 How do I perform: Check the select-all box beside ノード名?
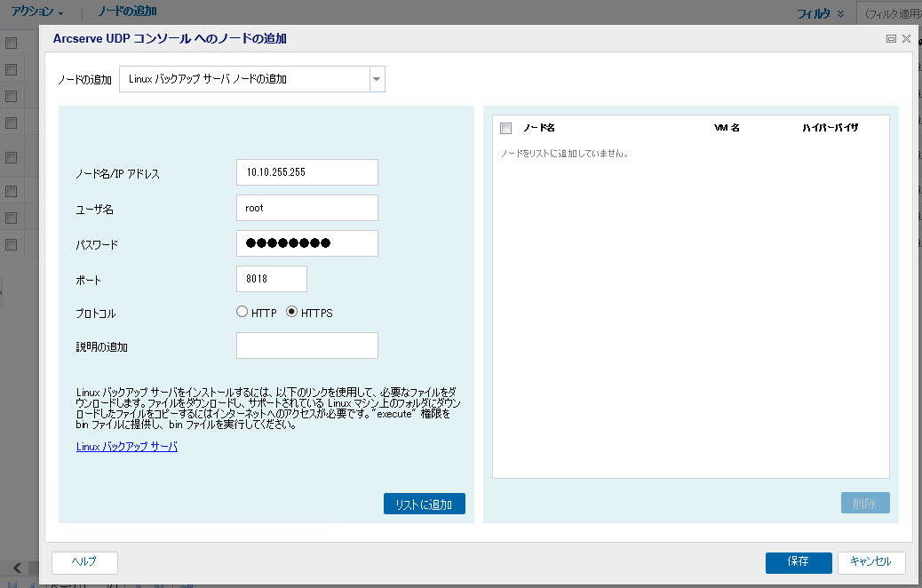[505, 128]
